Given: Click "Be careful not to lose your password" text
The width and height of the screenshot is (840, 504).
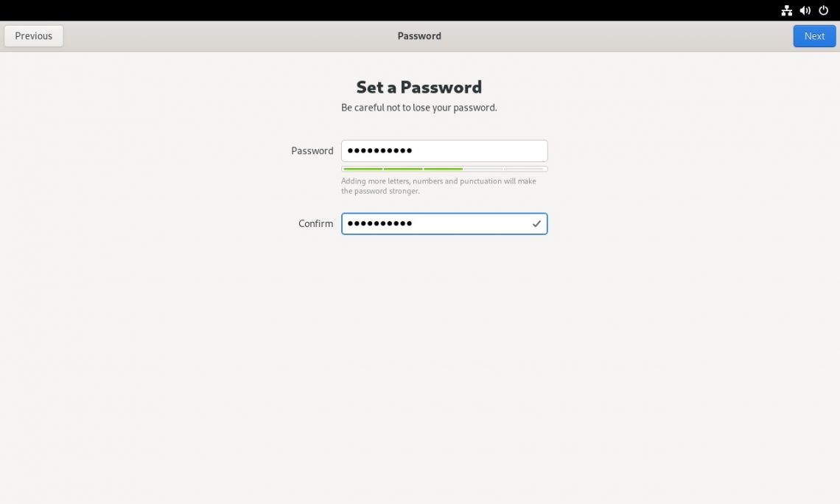Looking at the screenshot, I should [419, 108].
